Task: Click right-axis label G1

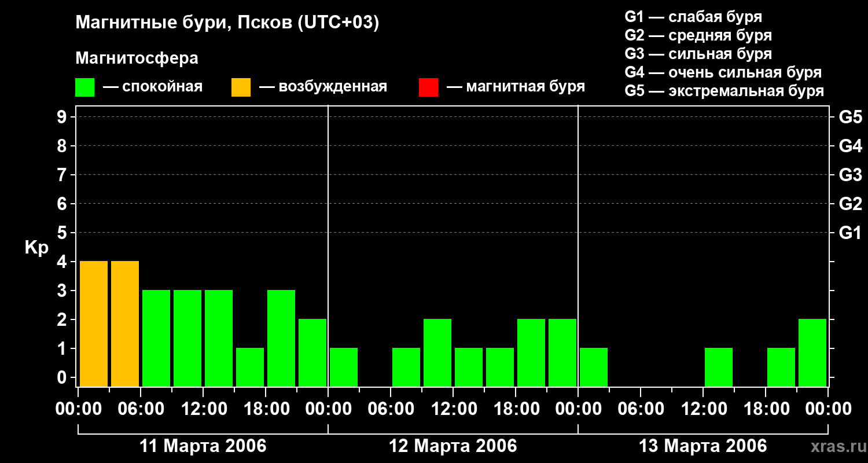Action: pos(851,233)
